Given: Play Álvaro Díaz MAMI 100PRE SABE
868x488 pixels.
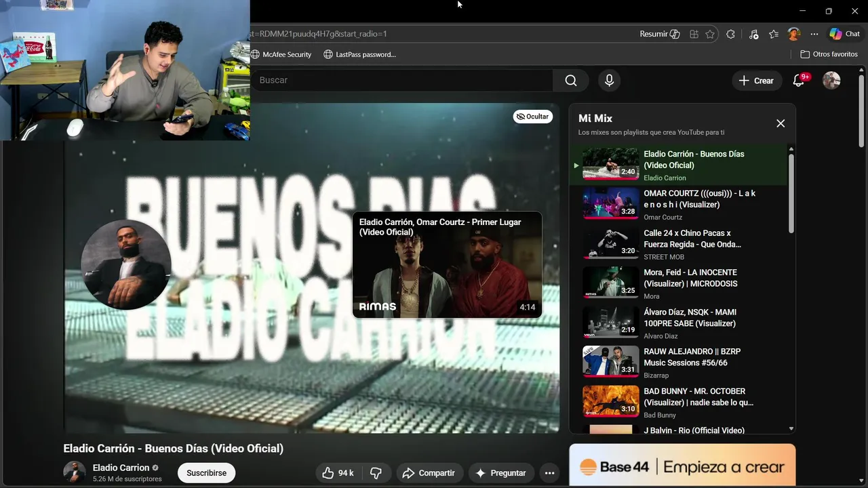Looking at the screenshot, I should pyautogui.click(x=678, y=323).
